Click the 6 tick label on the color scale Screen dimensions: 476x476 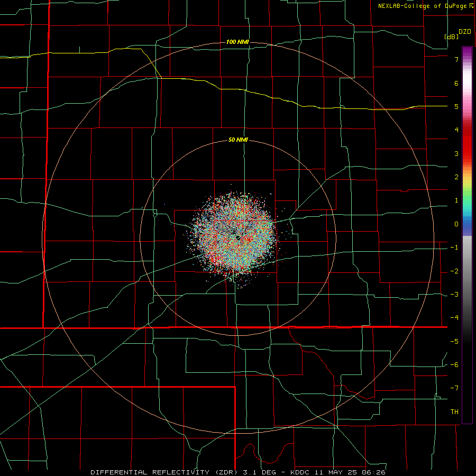pos(456,83)
